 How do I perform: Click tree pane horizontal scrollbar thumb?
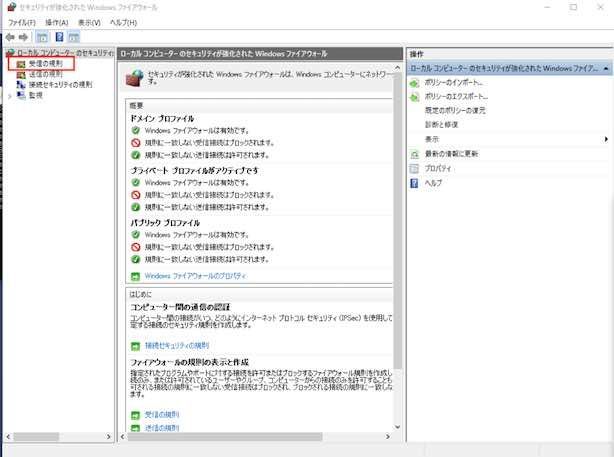pyautogui.click(x=36, y=436)
